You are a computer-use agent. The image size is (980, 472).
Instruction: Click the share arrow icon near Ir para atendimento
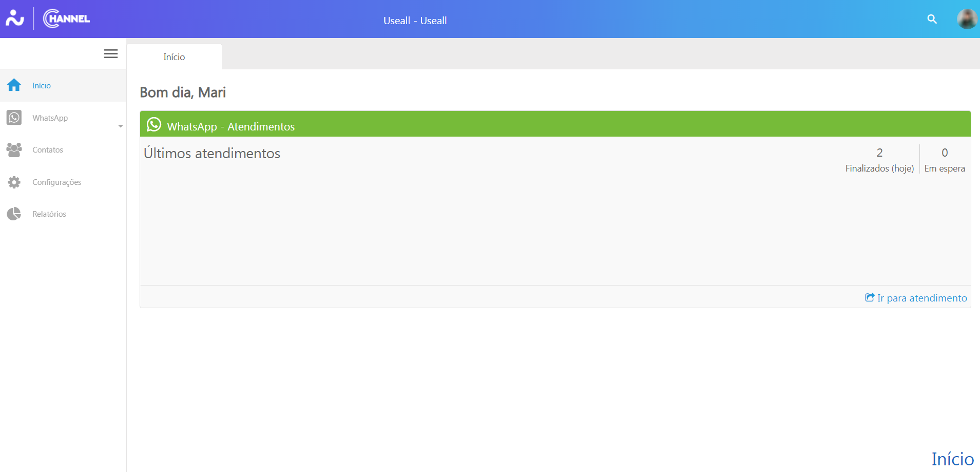point(870,297)
